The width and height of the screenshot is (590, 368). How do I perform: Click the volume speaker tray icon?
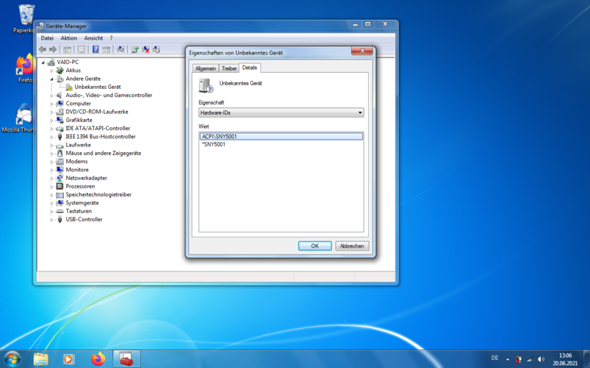click(541, 359)
